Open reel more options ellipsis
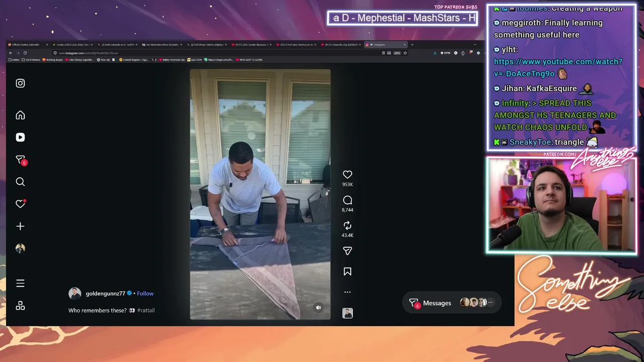The width and height of the screenshot is (644, 362). (x=347, y=292)
